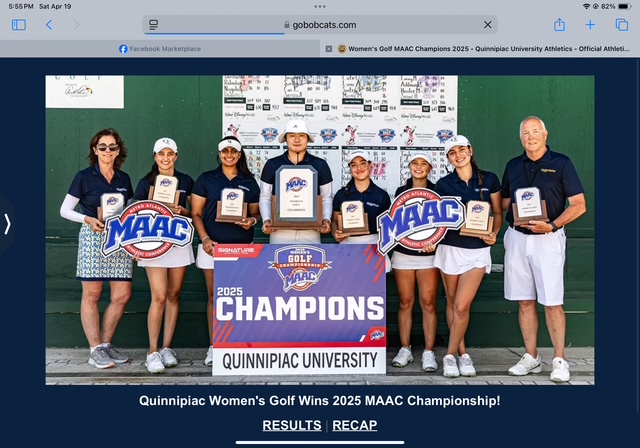Expand the left edge slide-over chevron
Viewport: 640px width, 448px height.
[x=7, y=224]
